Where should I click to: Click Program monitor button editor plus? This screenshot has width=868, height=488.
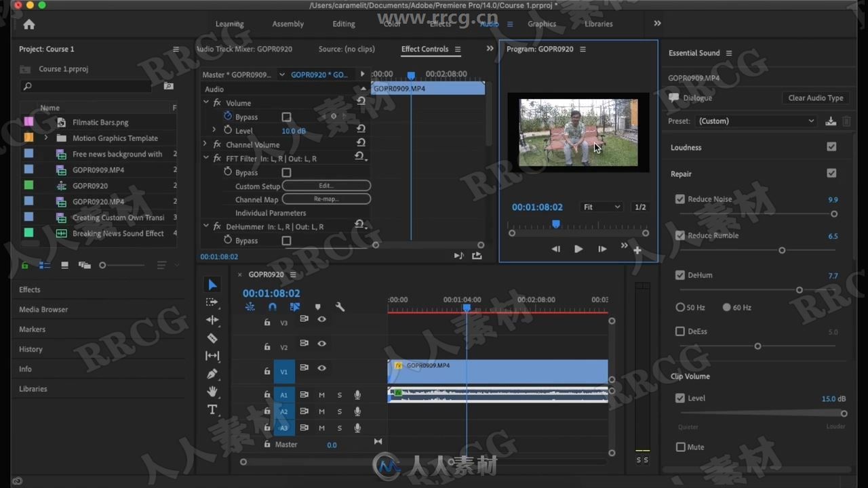pos(637,250)
